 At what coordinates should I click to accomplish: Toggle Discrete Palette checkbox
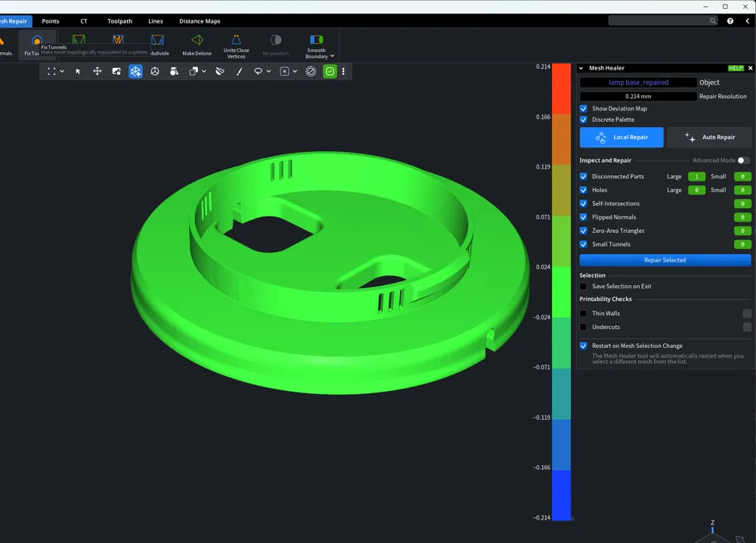pos(584,119)
